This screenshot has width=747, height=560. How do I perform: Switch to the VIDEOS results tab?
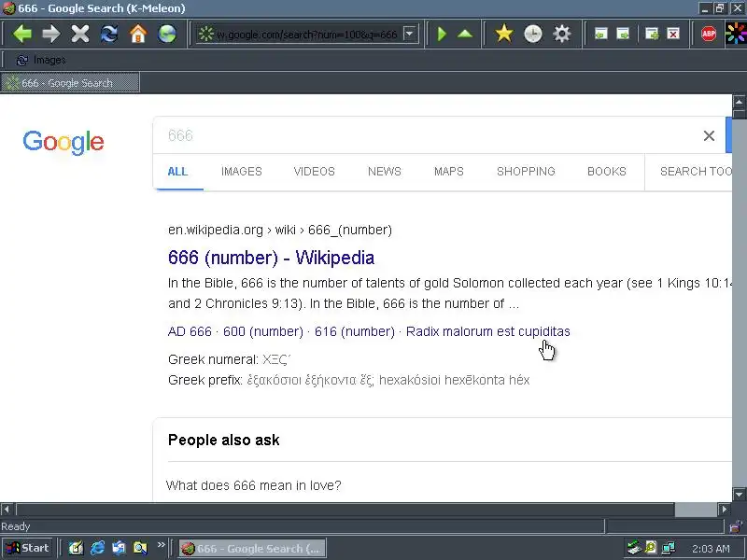coord(314,172)
